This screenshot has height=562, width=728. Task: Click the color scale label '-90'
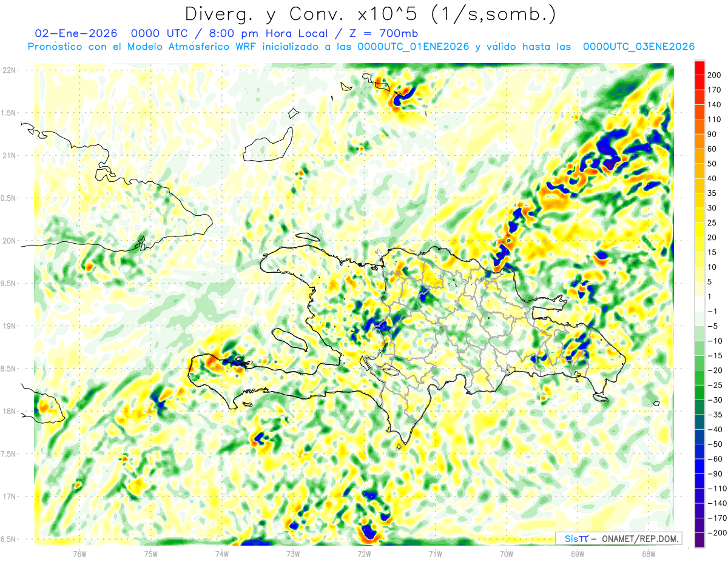pos(715,474)
